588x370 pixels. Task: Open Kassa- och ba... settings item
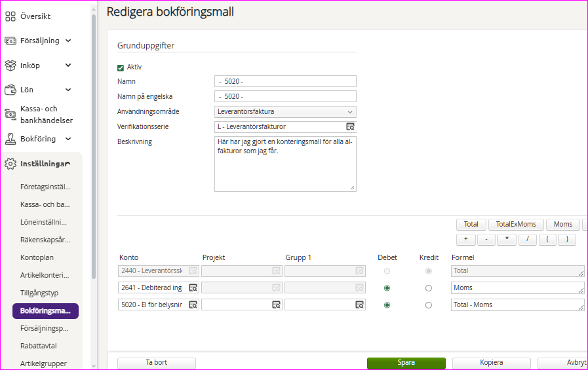pyautogui.click(x=45, y=204)
